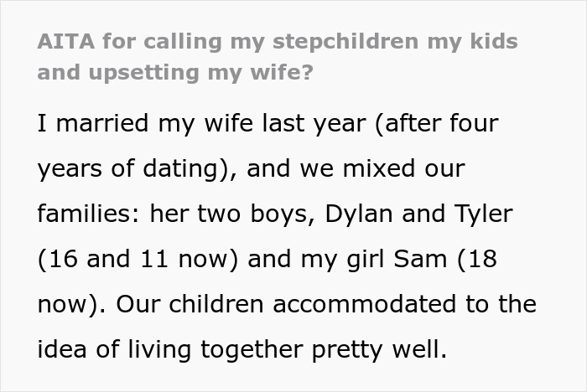Viewport: 587px width, 392px height.
Task: Select the word "accommodated" in the text
Action: point(365,304)
